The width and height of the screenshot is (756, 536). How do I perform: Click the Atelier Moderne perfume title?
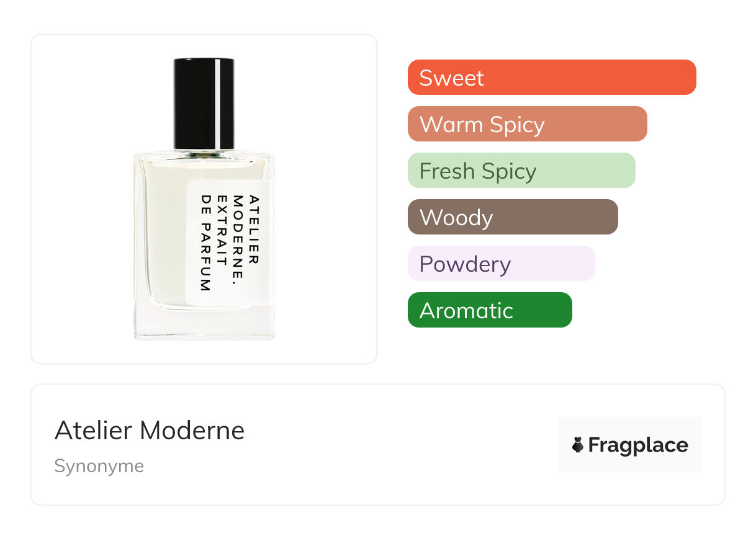(150, 431)
